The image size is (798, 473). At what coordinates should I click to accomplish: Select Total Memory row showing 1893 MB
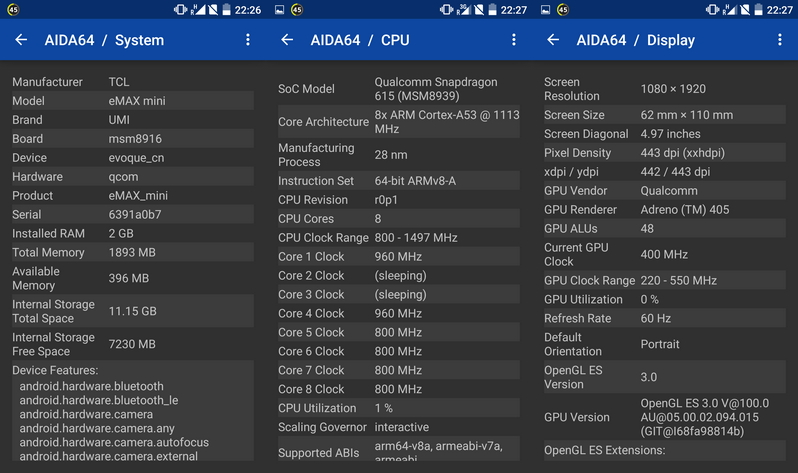(133, 252)
